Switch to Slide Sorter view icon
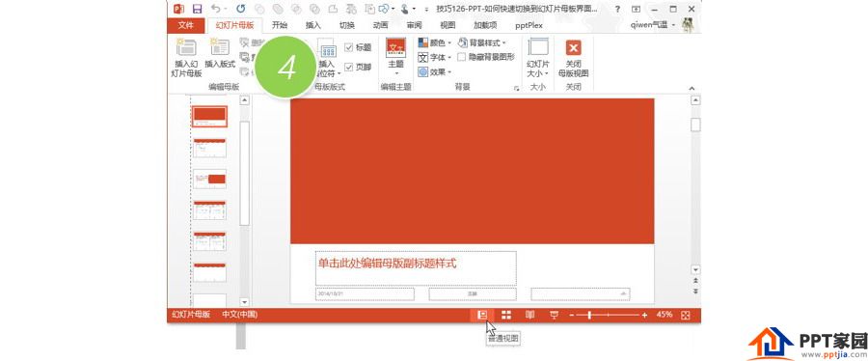This screenshot has height=361, width=868. tap(506, 315)
